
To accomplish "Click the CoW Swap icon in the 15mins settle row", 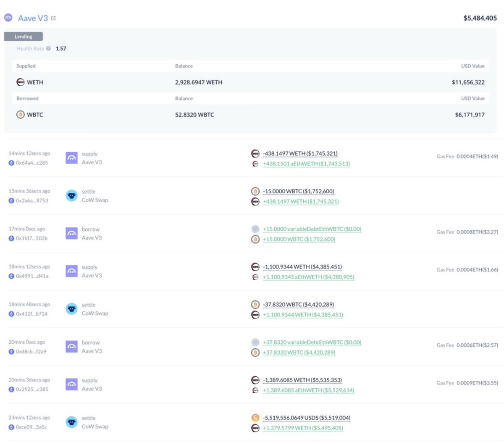I will [72, 195].
